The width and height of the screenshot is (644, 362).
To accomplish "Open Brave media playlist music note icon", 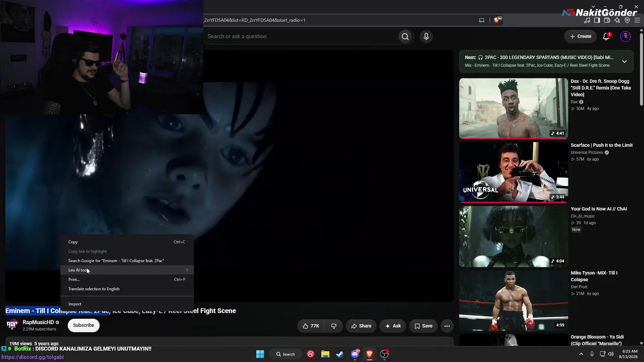I will point(587,20).
